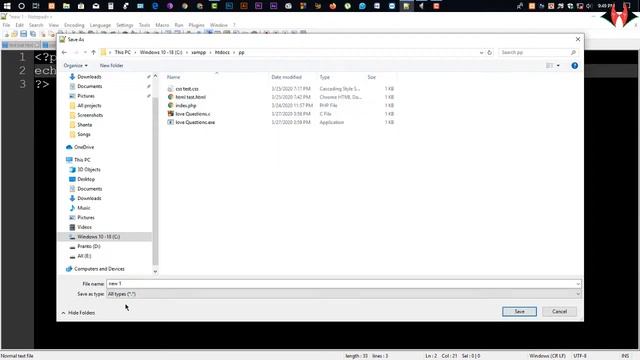
Task: Click the change view icon in Save As
Action: 549,65
